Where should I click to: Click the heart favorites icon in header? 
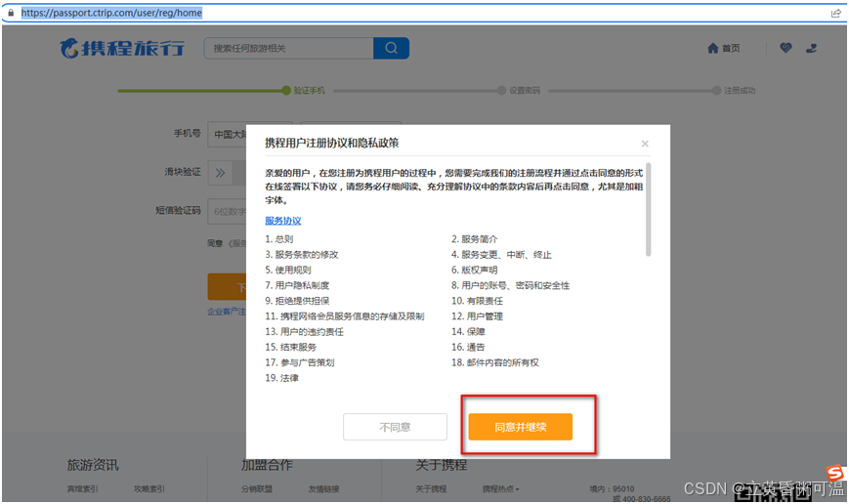click(x=785, y=48)
